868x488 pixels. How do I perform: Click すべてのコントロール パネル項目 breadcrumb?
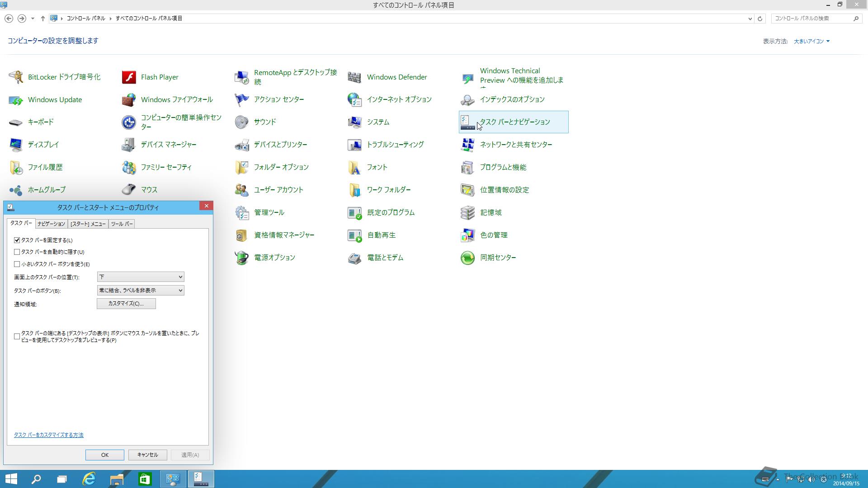[149, 19]
